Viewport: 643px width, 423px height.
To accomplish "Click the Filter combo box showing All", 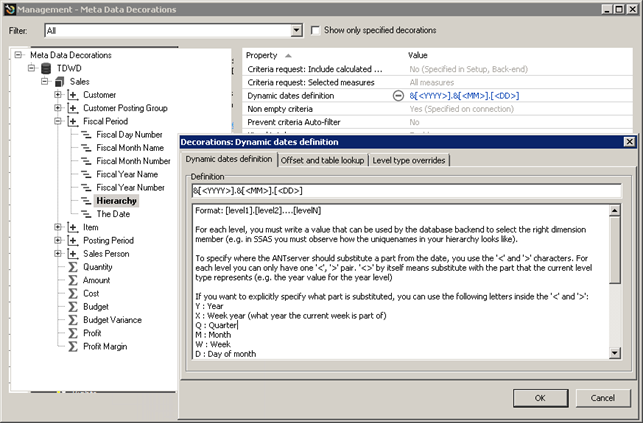I will (173, 30).
